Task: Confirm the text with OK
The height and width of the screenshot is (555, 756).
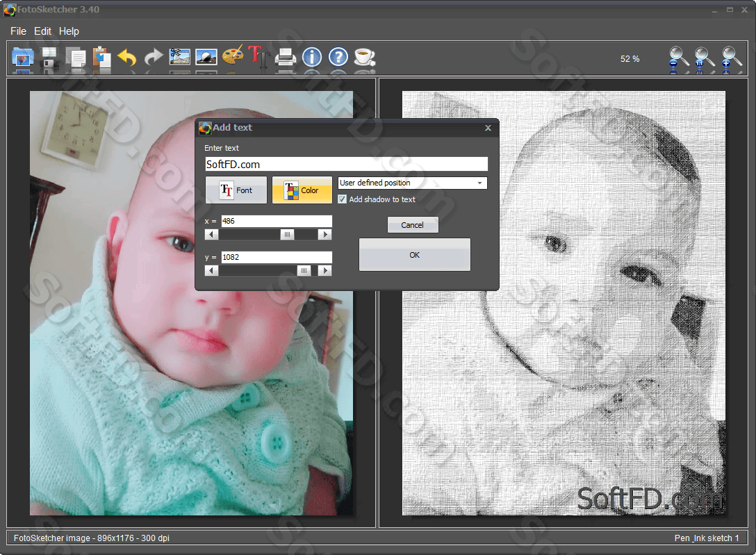Action: tap(415, 255)
